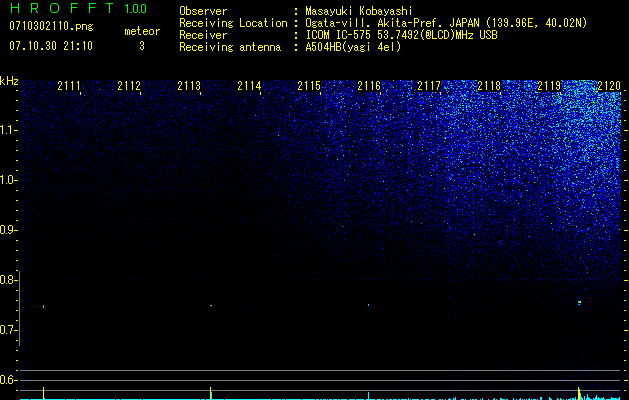
Task: Click the 2115 time axis marker
Action: point(309,86)
